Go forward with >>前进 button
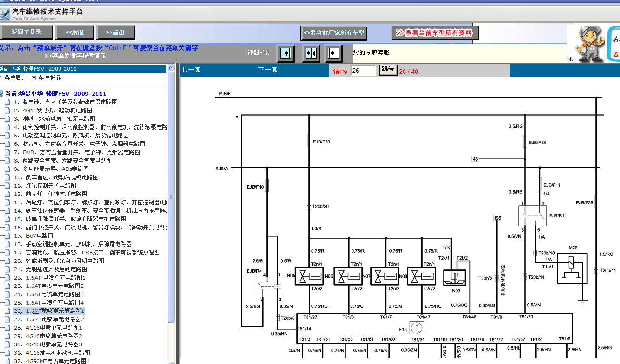The image size is (620, 364). pyautogui.click(x=115, y=32)
